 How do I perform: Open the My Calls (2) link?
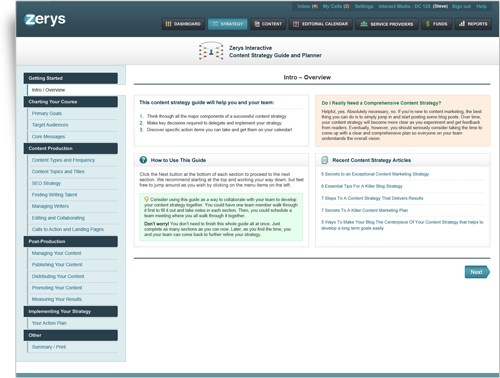336,6
